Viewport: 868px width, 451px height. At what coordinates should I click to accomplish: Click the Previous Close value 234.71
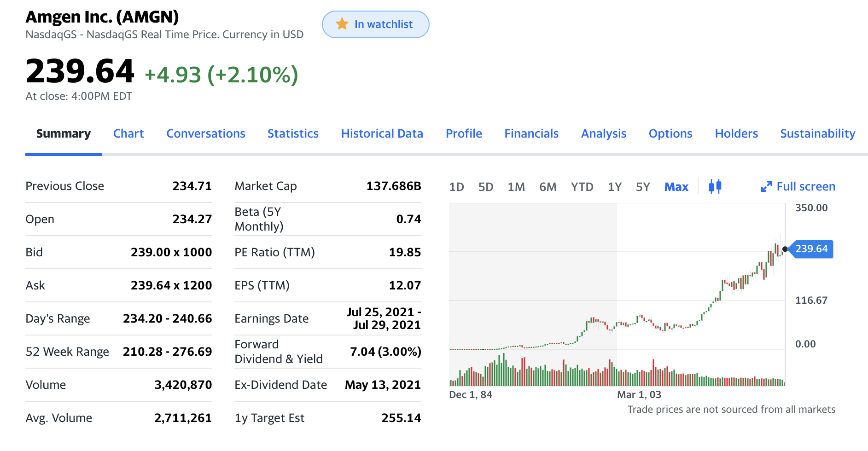192,186
